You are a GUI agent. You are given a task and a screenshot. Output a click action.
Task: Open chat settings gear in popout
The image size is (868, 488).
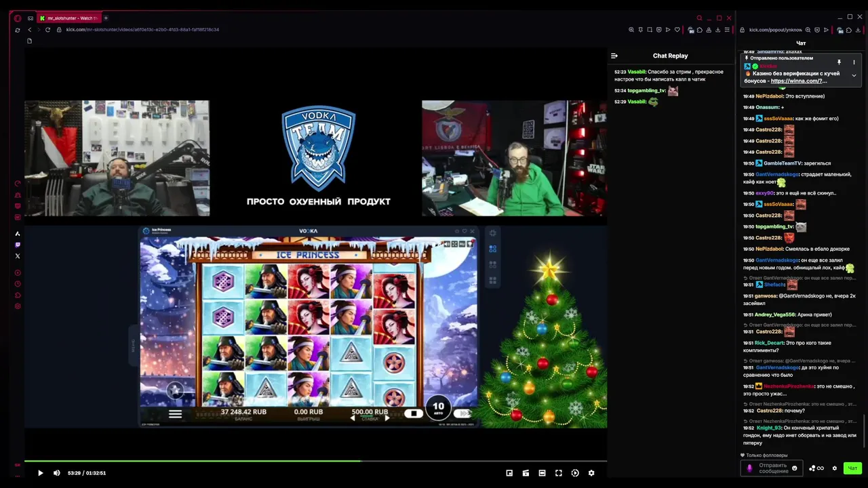click(x=835, y=468)
